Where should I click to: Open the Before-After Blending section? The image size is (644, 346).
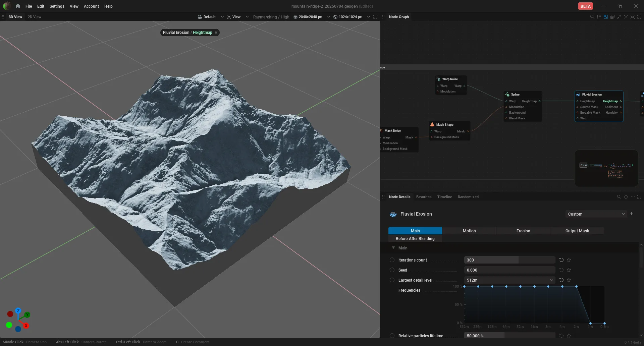click(x=415, y=238)
